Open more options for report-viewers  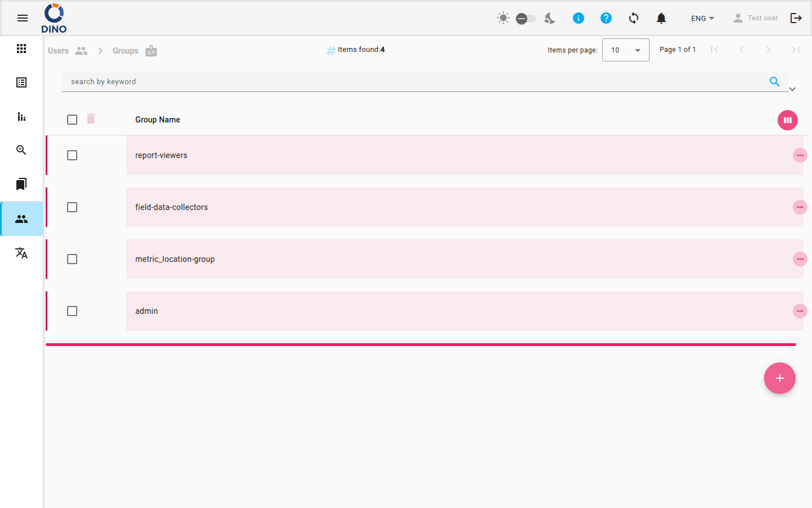pyautogui.click(x=800, y=155)
